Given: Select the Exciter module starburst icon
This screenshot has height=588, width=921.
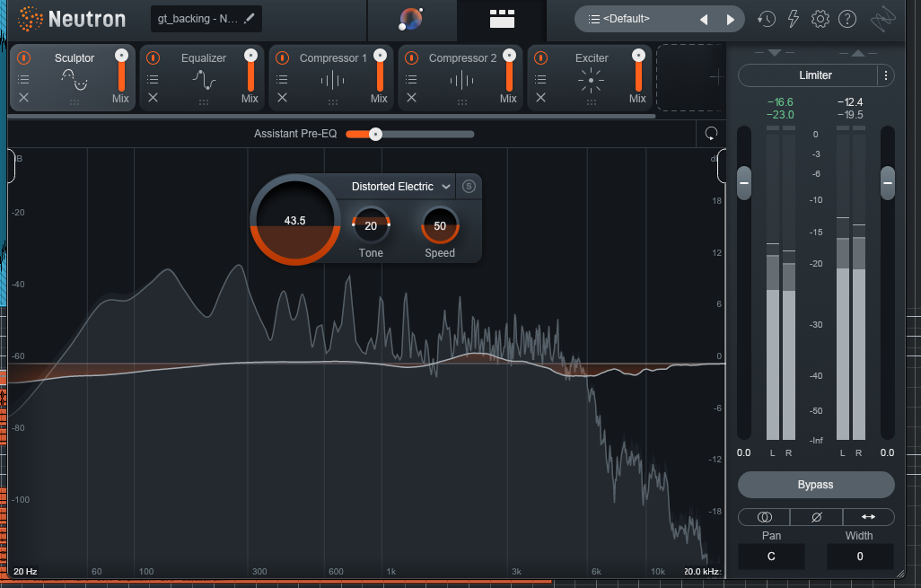Looking at the screenshot, I should tap(591, 80).
